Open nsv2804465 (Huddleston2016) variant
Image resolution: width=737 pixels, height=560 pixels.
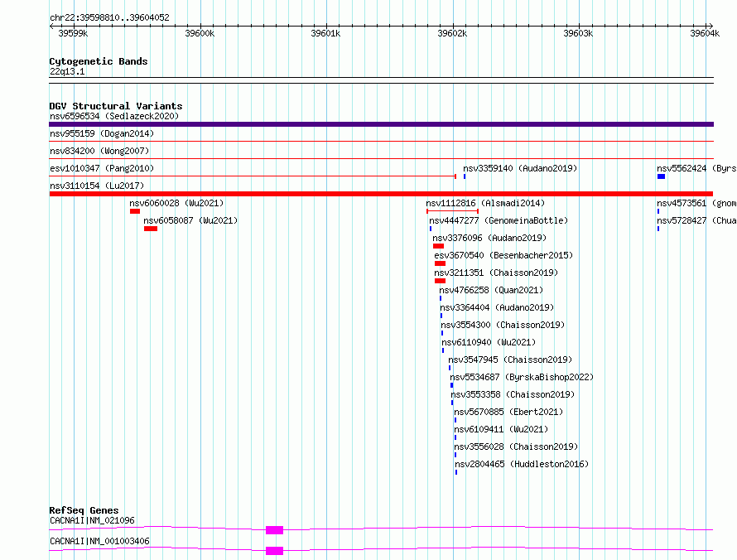click(522, 464)
